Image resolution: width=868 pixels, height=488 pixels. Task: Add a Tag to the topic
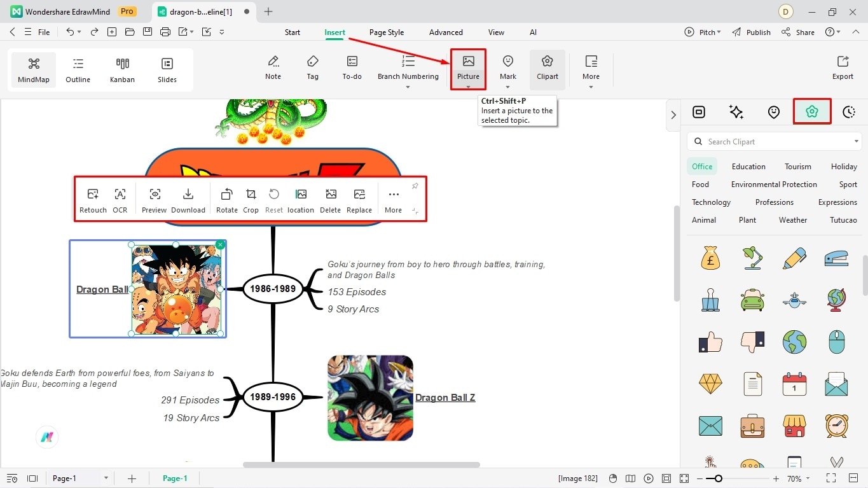point(312,68)
